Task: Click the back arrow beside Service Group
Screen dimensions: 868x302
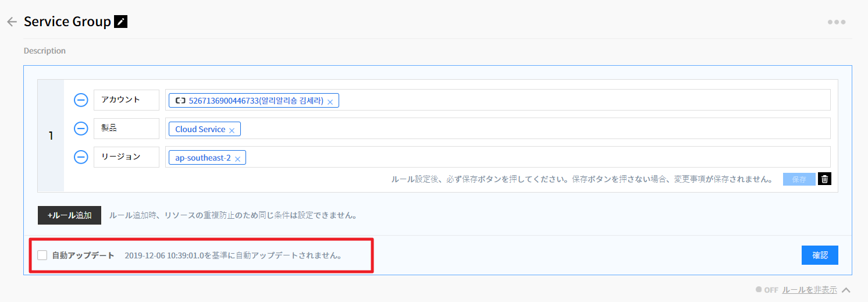Action: (x=11, y=22)
